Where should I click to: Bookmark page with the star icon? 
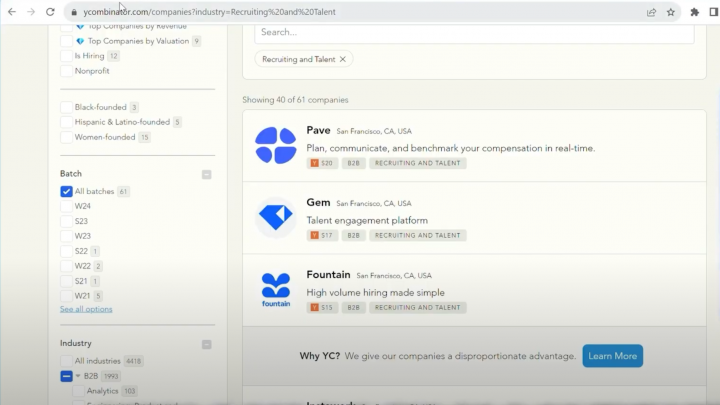point(671,12)
